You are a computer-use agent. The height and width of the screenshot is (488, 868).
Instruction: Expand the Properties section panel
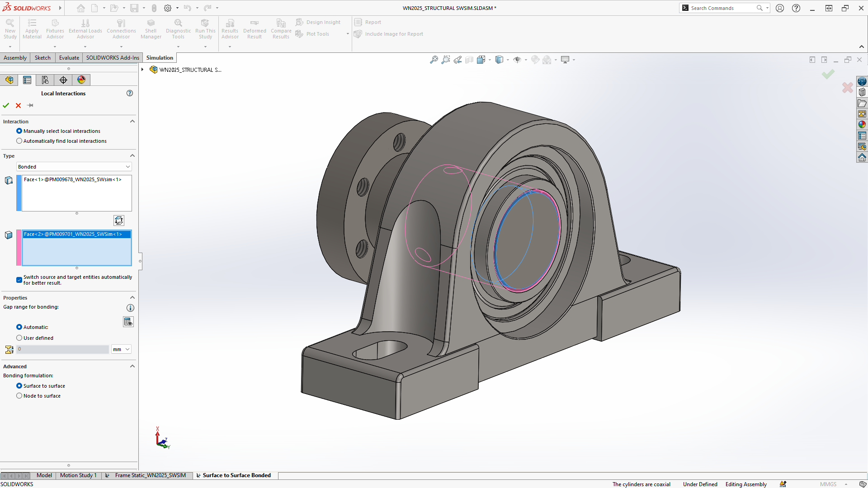(x=132, y=297)
